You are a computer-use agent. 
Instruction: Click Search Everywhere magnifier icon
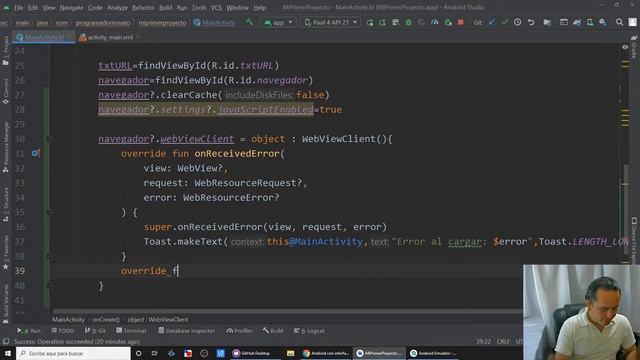click(x=619, y=22)
